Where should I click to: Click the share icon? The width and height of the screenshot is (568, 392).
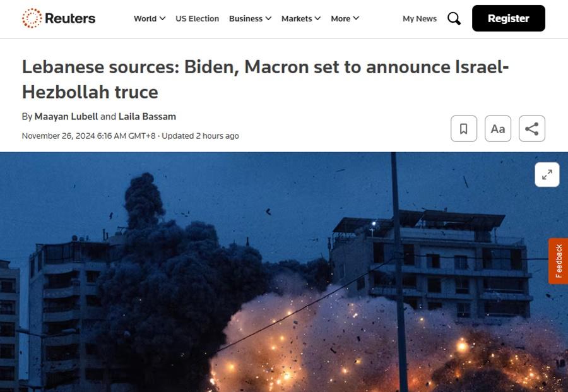pyautogui.click(x=532, y=129)
